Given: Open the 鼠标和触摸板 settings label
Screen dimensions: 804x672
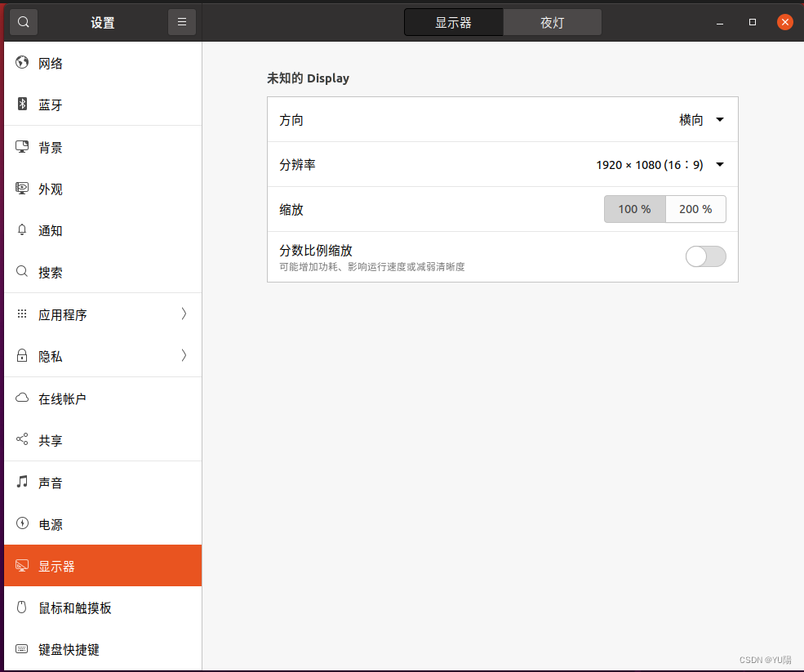Looking at the screenshot, I should [x=75, y=607].
